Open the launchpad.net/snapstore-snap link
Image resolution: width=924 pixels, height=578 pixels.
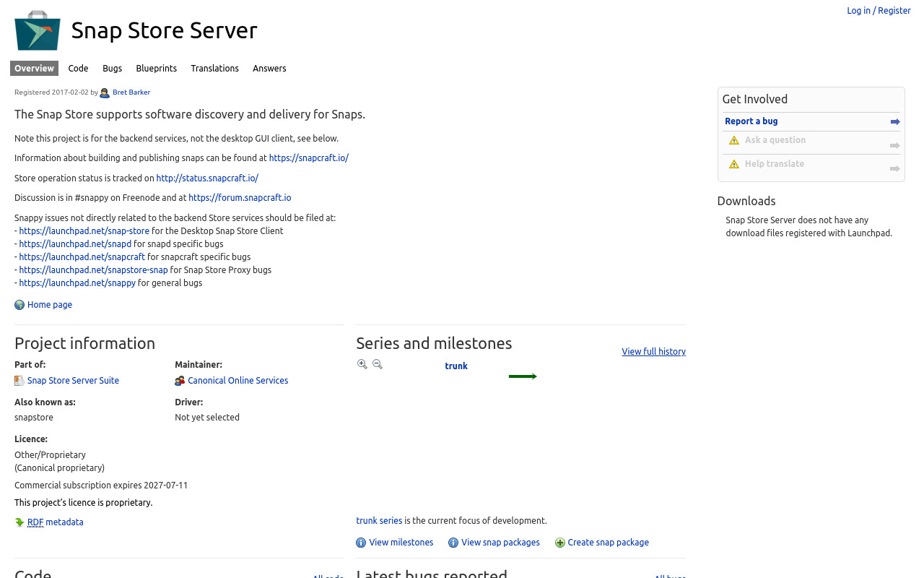(93, 270)
